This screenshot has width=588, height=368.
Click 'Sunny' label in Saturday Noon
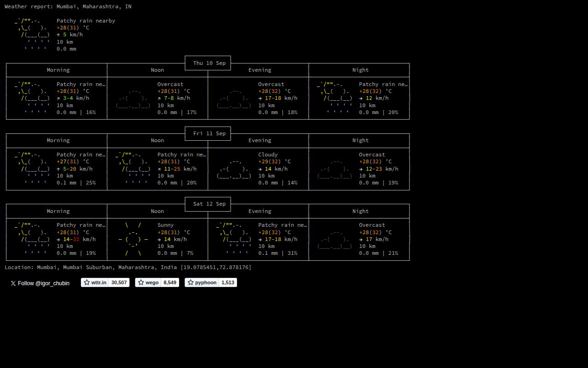pyautogui.click(x=166, y=225)
